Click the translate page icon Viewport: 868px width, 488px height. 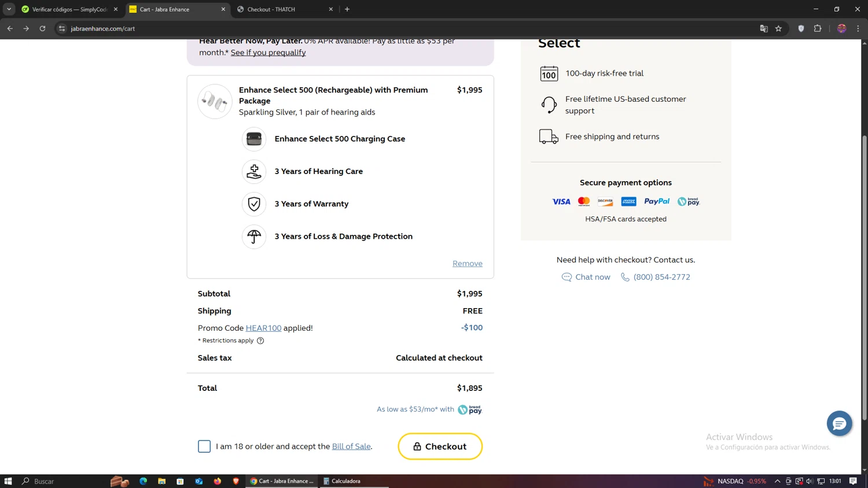tap(764, 28)
